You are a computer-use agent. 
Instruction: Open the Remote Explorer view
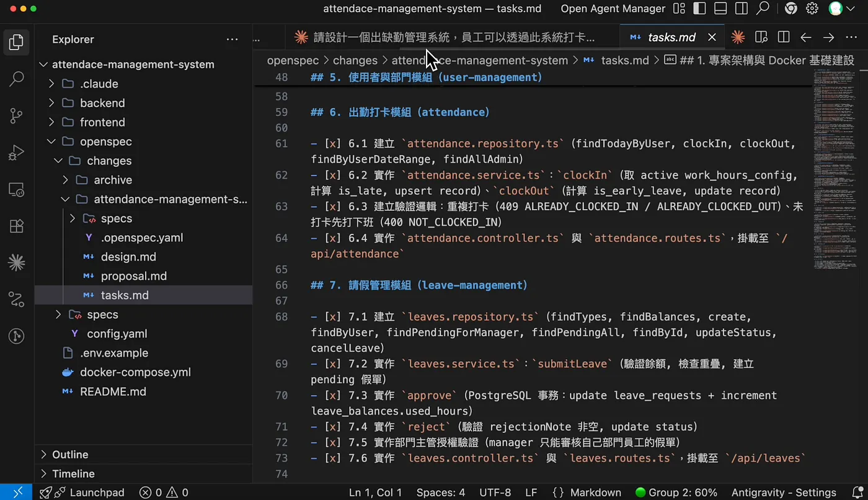coord(17,189)
